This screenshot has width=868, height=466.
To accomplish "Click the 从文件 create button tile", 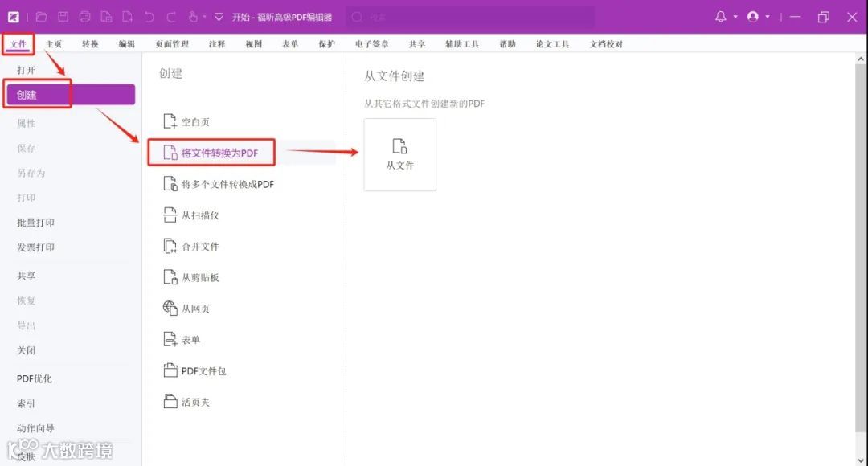I will click(x=399, y=154).
